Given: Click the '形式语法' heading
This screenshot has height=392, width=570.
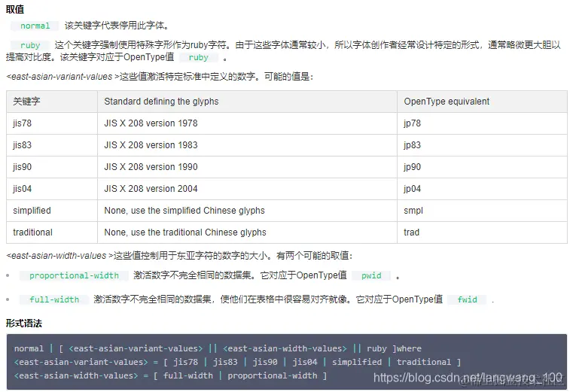Looking at the screenshot, I should point(24,324).
